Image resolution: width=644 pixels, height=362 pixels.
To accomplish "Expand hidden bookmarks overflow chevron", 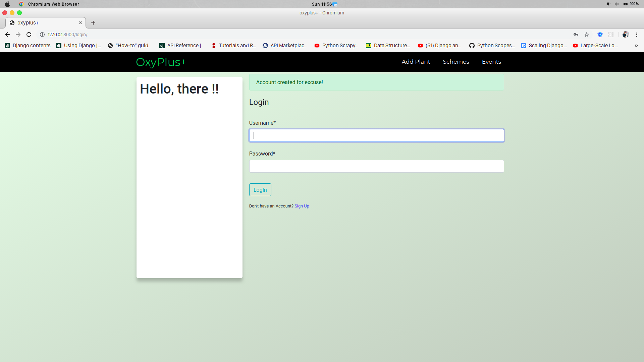I will [x=636, y=46].
